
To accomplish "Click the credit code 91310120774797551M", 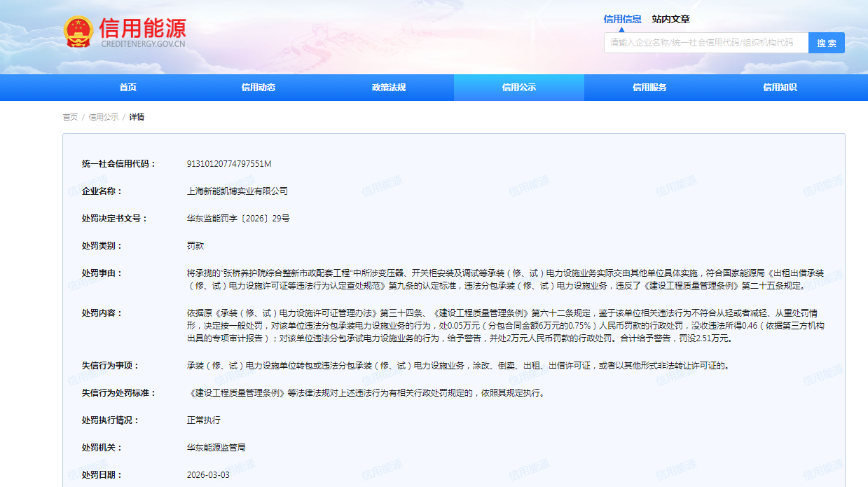I will pyautogui.click(x=229, y=164).
